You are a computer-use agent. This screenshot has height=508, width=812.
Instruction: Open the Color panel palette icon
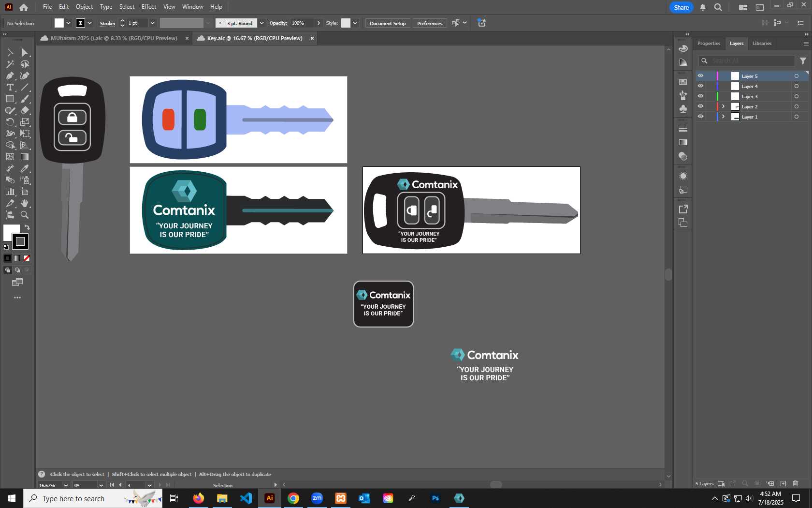click(x=683, y=48)
